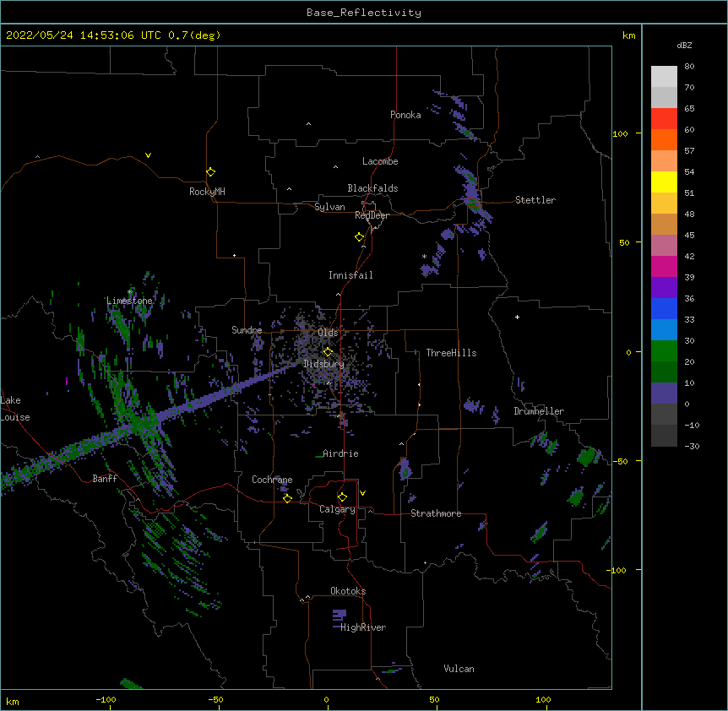Pick the bright yellow 54 dBZ swatch
728x711 pixels.
coord(664,182)
